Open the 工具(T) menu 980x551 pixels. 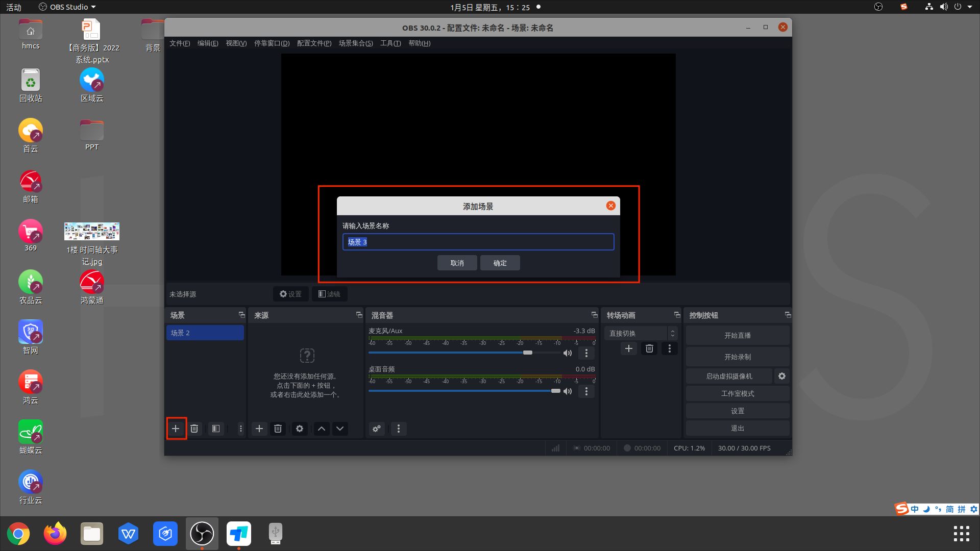(390, 43)
